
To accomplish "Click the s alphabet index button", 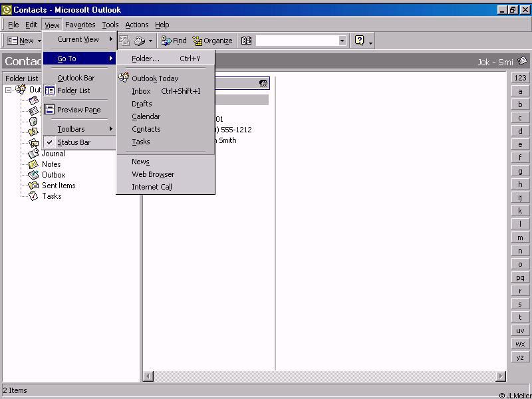I will click(520, 304).
